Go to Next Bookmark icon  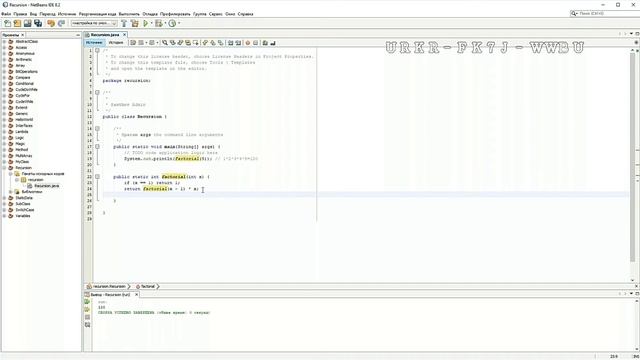point(213,42)
